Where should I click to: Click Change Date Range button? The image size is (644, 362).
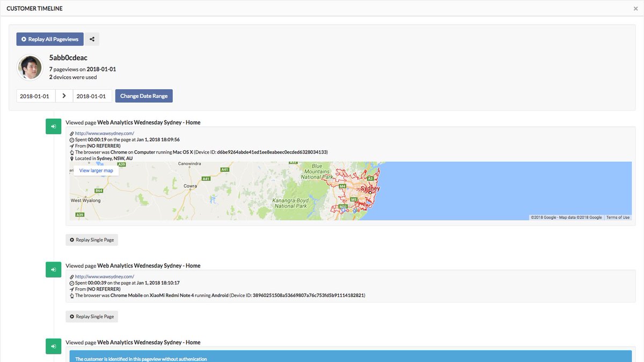point(144,96)
